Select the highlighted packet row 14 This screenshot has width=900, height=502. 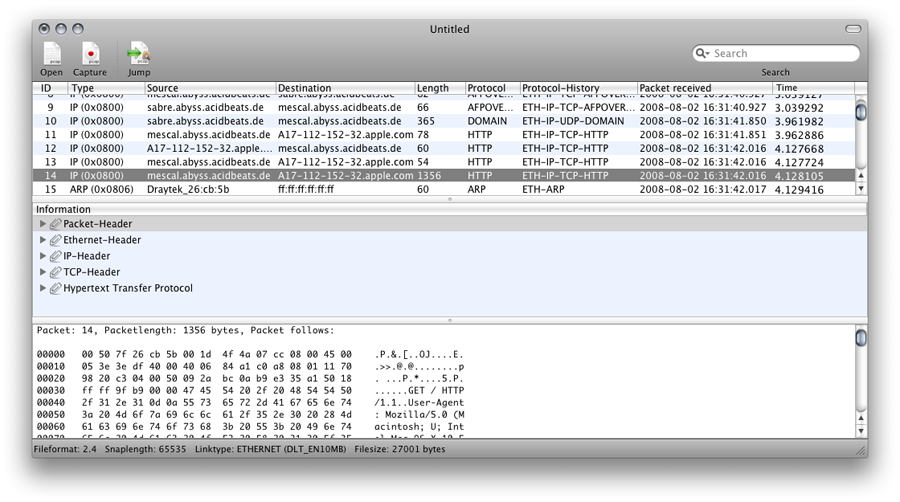click(x=444, y=176)
